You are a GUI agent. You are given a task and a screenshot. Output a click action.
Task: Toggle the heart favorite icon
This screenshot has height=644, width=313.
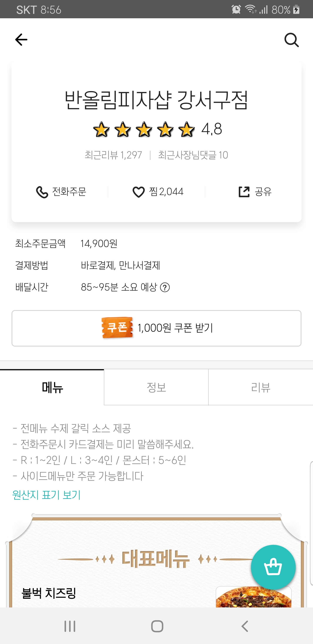(138, 192)
